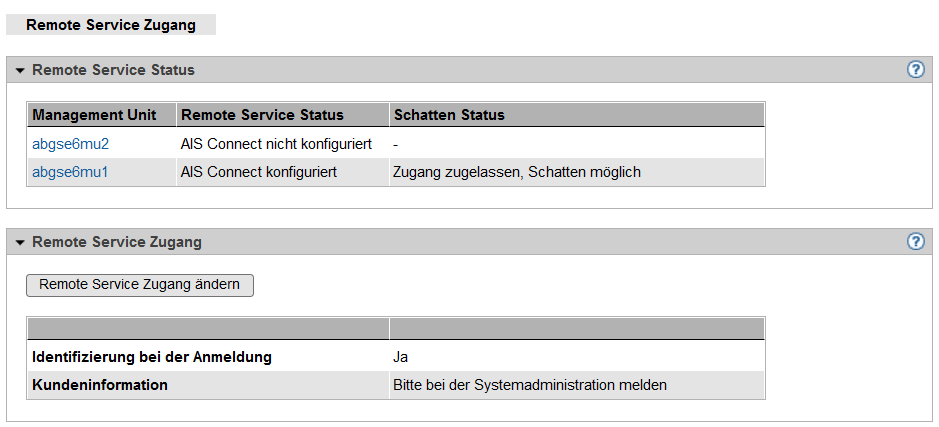Click the Bitte bei der Systemadministration melden text
The width and height of the screenshot is (939, 427).
pyautogui.click(x=529, y=385)
